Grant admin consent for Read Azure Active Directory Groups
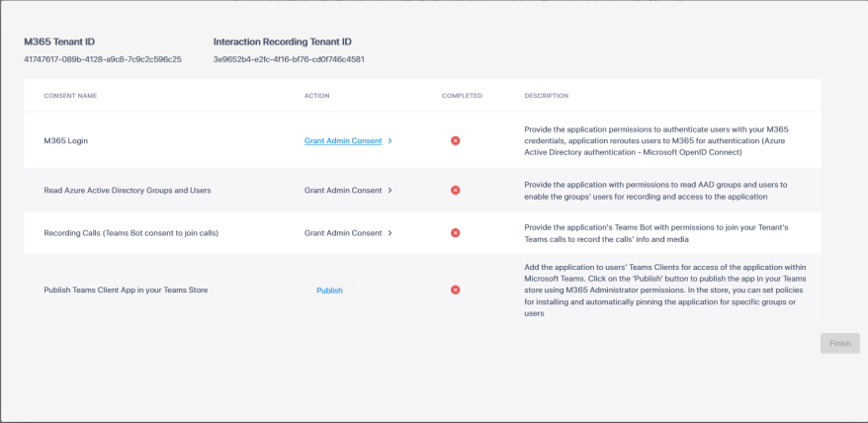This screenshot has height=423, width=868. point(342,190)
